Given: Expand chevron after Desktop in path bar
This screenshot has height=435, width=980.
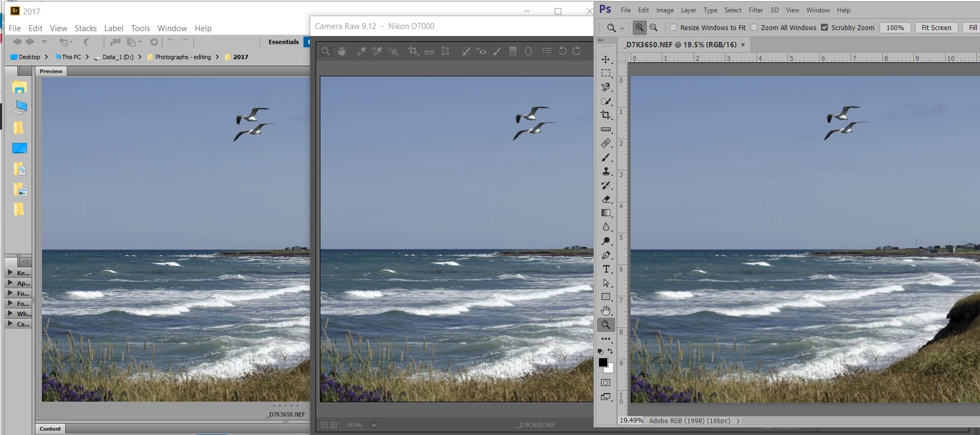Looking at the screenshot, I should (x=46, y=57).
